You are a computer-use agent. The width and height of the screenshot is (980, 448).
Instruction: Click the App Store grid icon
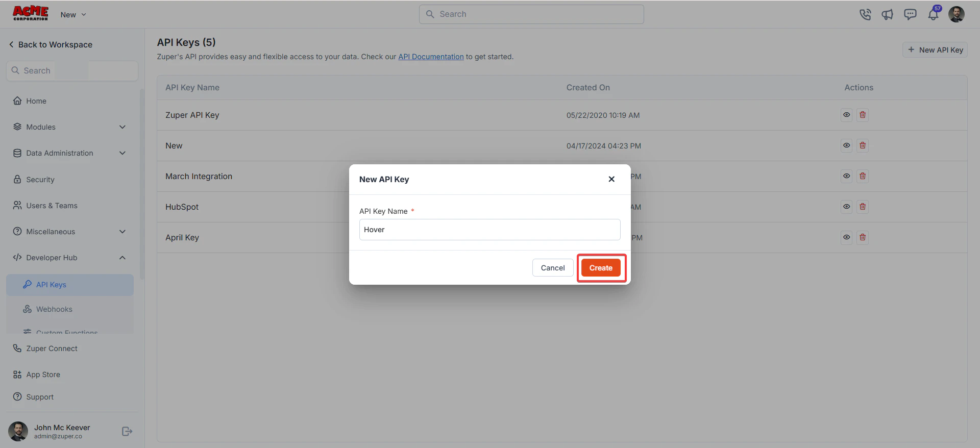[17, 375]
